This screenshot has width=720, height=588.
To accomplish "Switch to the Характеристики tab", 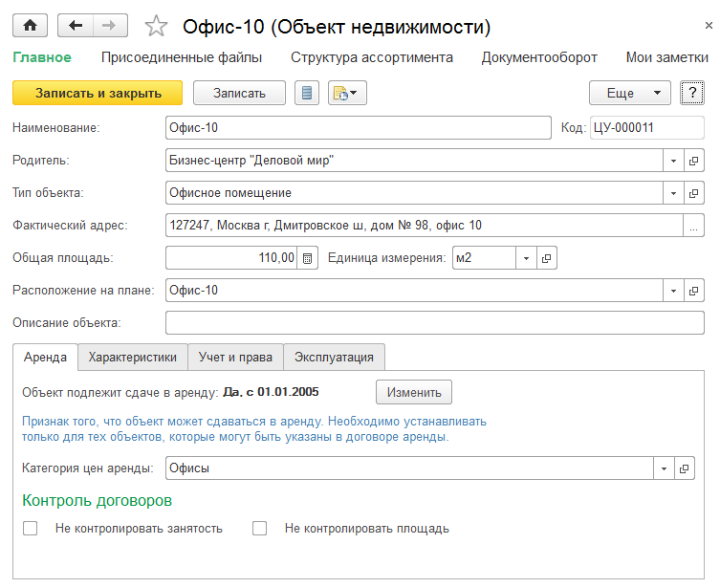I will (x=133, y=358).
